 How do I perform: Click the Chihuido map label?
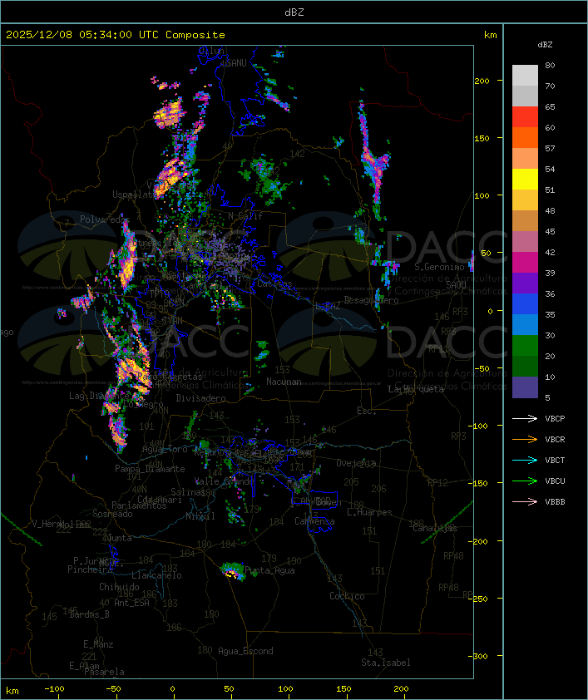coord(119,587)
